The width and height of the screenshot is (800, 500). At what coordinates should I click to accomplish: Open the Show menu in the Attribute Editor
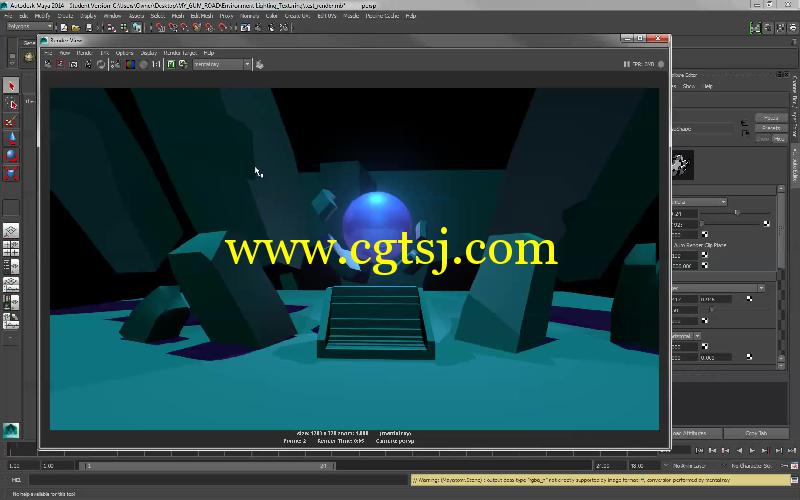pyautogui.click(x=689, y=86)
